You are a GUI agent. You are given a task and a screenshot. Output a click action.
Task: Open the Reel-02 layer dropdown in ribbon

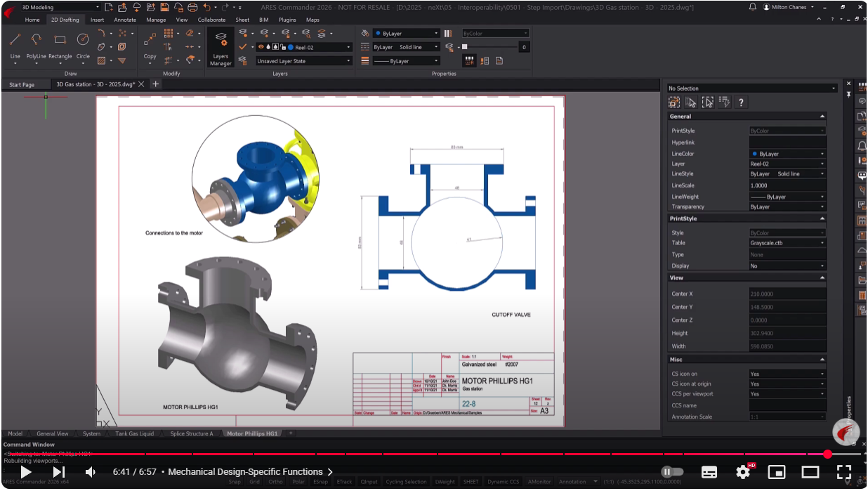coord(304,47)
